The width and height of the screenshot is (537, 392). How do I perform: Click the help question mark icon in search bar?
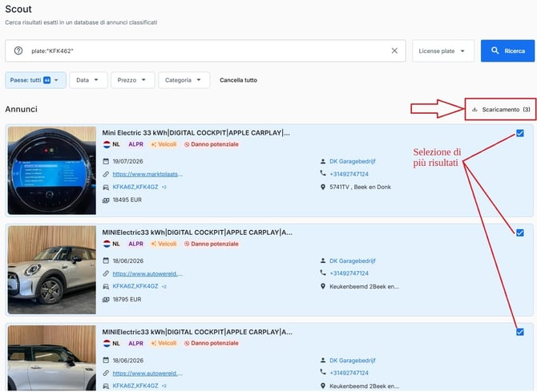[18, 51]
